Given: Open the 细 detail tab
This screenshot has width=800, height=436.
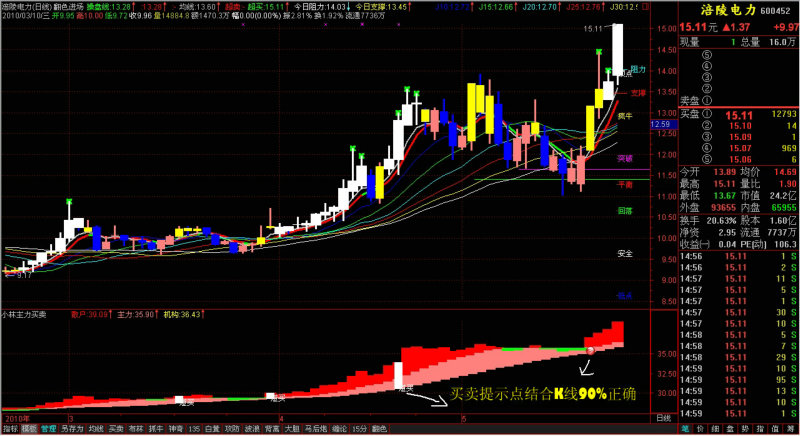Looking at the screenshot, I should [715, 429].
